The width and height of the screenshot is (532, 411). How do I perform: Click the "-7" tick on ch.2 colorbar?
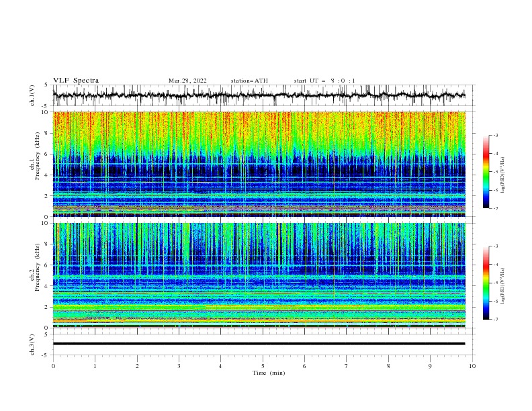[496, 320]
